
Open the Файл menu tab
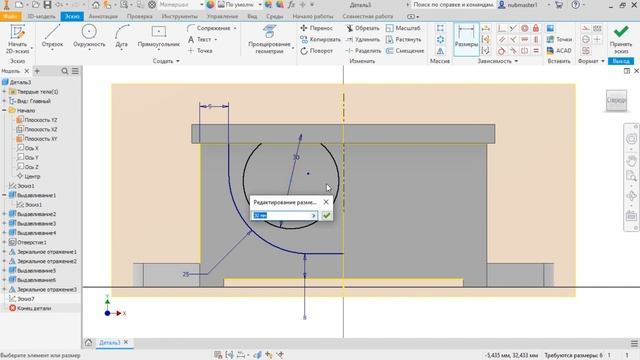[11, 16]
